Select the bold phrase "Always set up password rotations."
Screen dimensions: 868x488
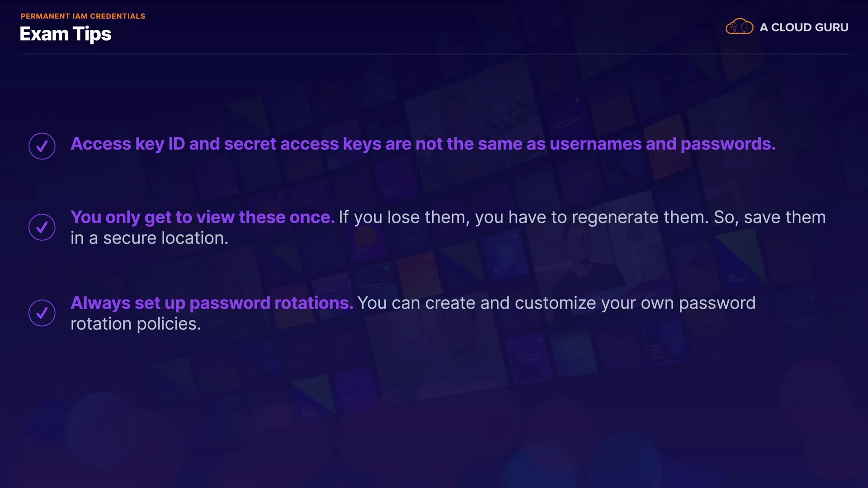click(x=212, y=303)
